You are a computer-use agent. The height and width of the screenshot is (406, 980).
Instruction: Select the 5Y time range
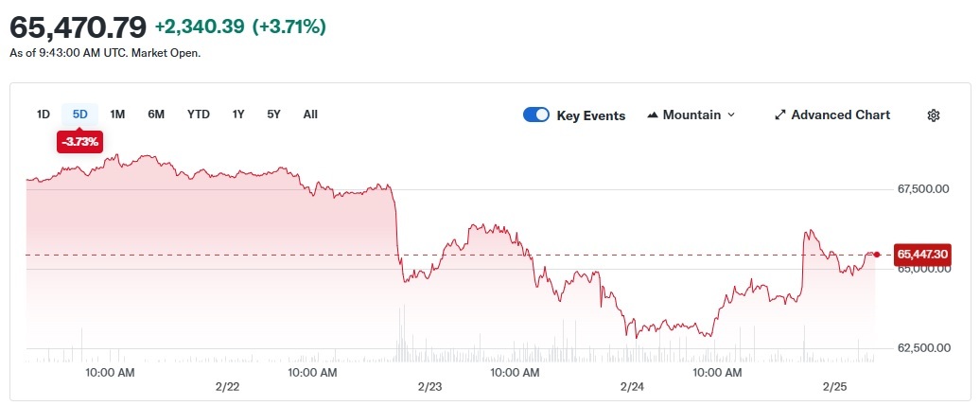(273, 115)
